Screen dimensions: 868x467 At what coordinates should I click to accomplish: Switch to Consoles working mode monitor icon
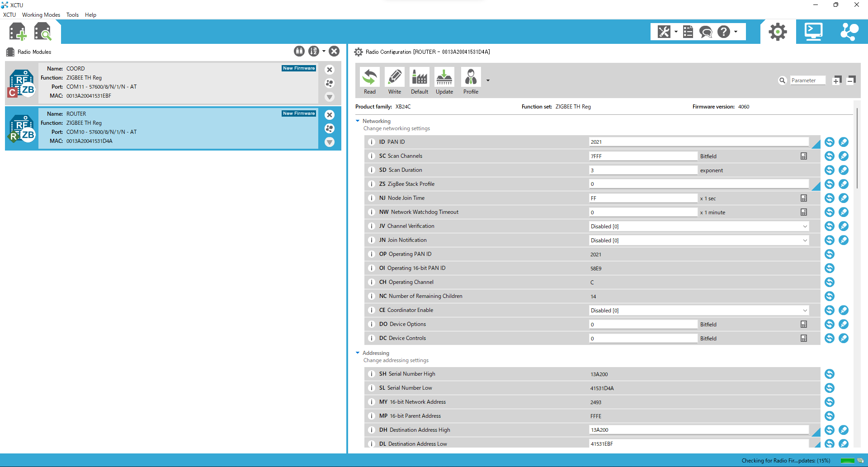coord(813,32)
